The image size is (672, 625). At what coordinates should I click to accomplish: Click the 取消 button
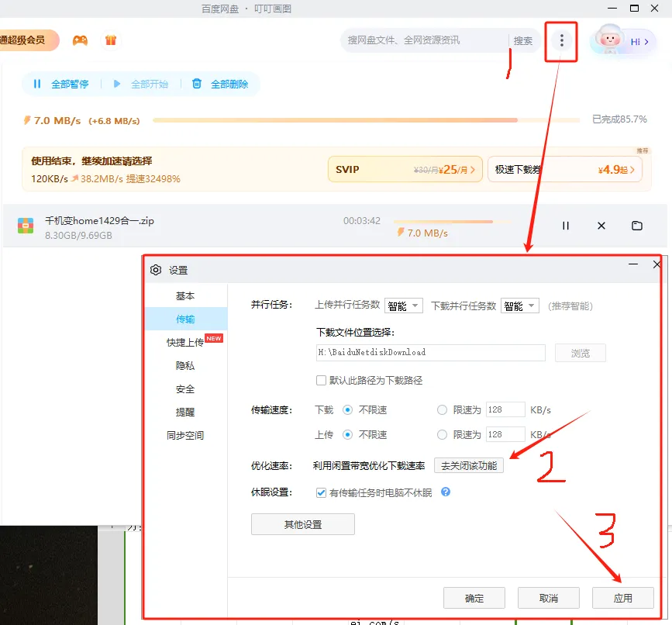tap(549, 598)
